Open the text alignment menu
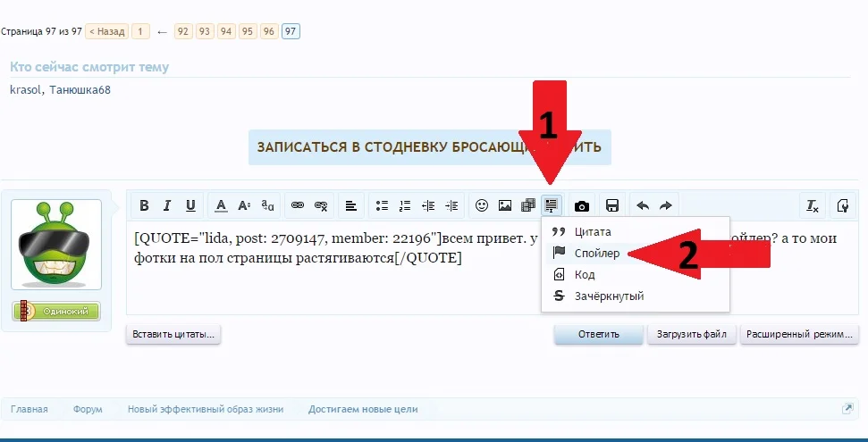 351,205
